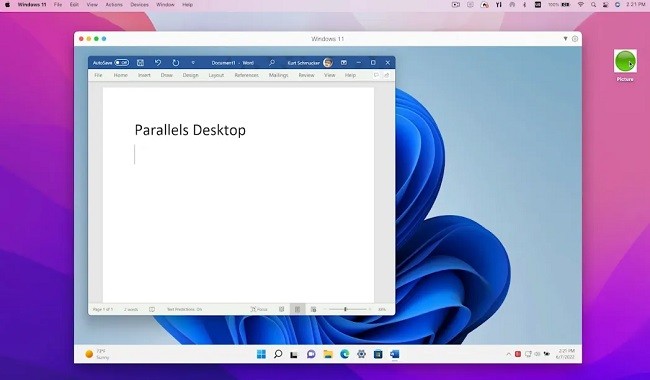Switch to the Layout ribbon tab

coord(216,75)
